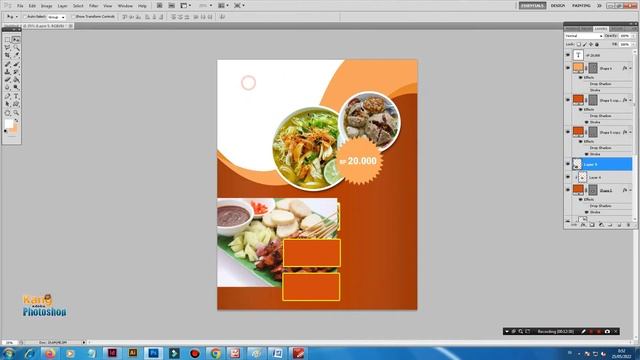Toggle Auto-Select checkbox

(x=25, y=17)
